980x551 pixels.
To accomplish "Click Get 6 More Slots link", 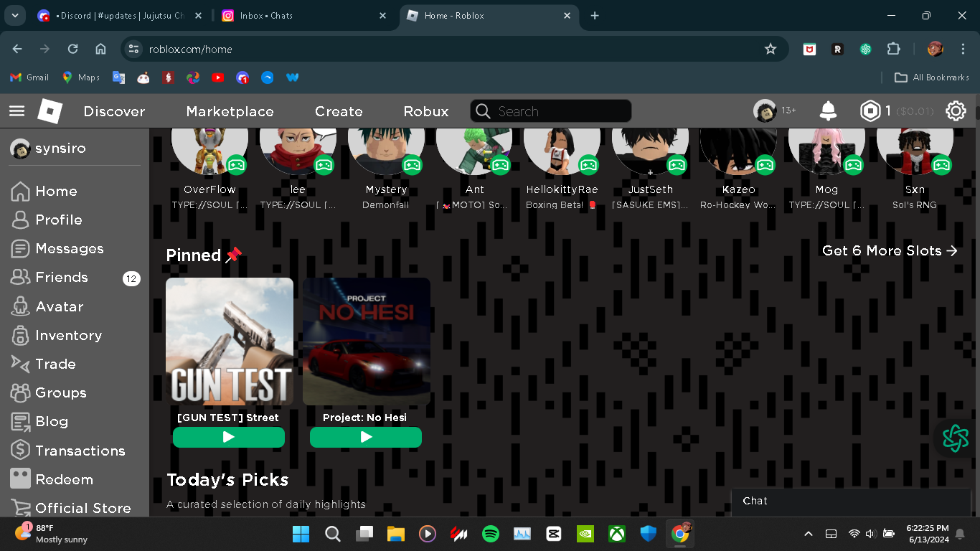I will (x=890, y=250).
